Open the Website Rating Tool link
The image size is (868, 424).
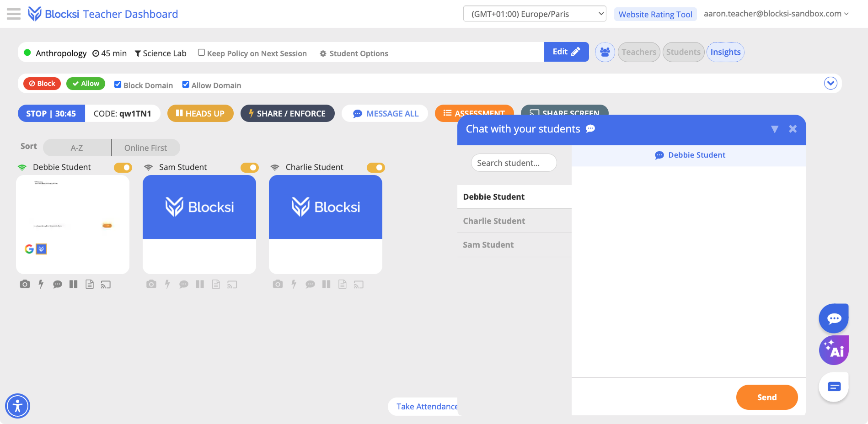(655, 14)
